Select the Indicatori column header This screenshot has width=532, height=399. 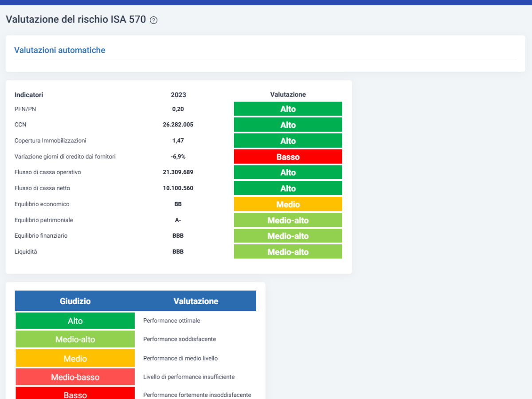point(29,95)
